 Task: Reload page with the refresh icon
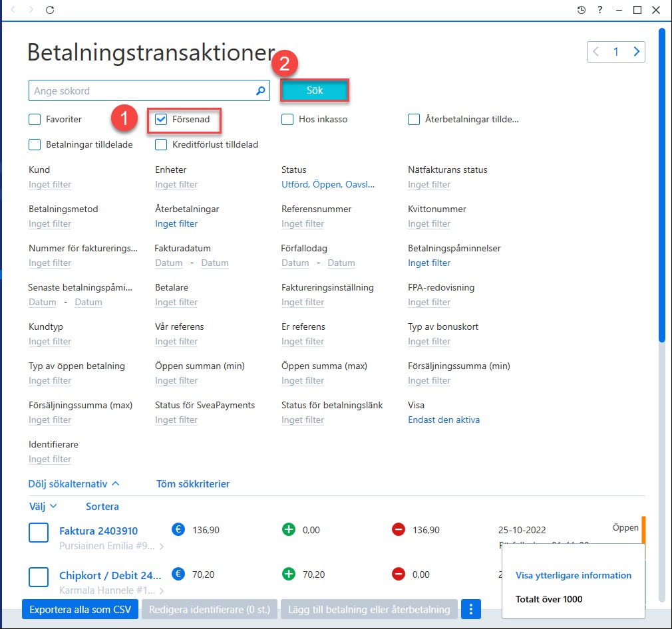click(50, 10)
